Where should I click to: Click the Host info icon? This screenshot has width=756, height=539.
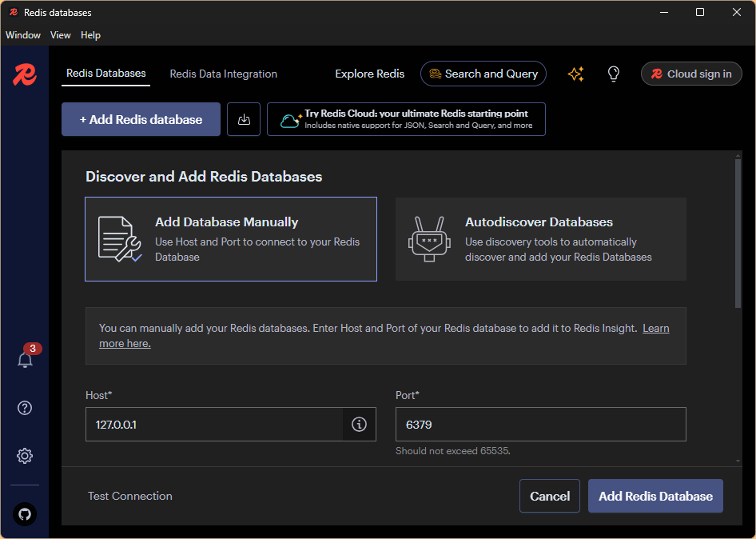[x=359, y=425]
